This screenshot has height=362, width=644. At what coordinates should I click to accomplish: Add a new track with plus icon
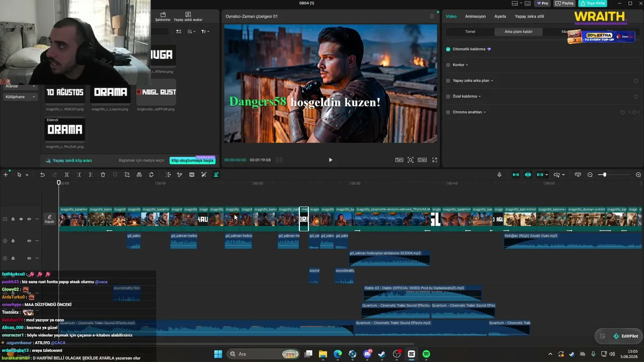[x=6, y=174]
